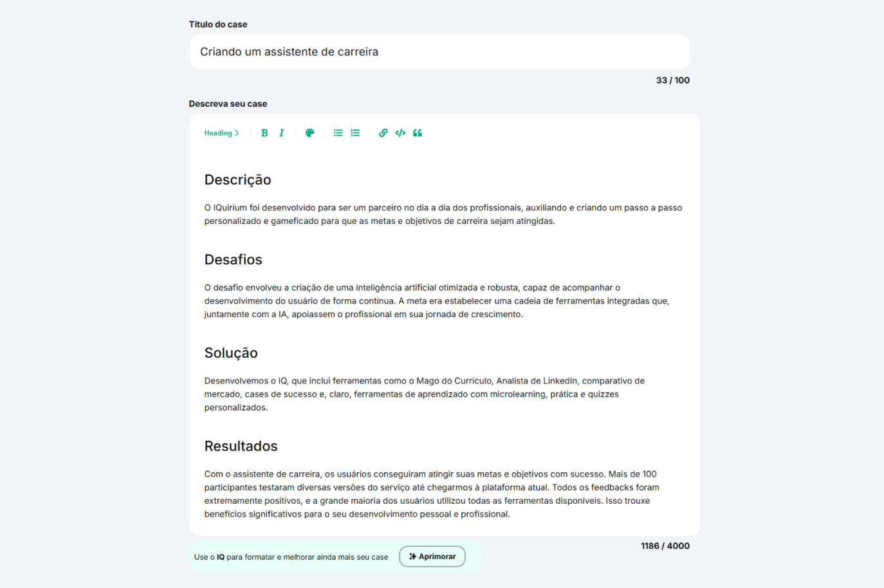Viewport: 884px width, 588px height.
Task: Open the Heading 3 style dropdown
Action: 221,133
